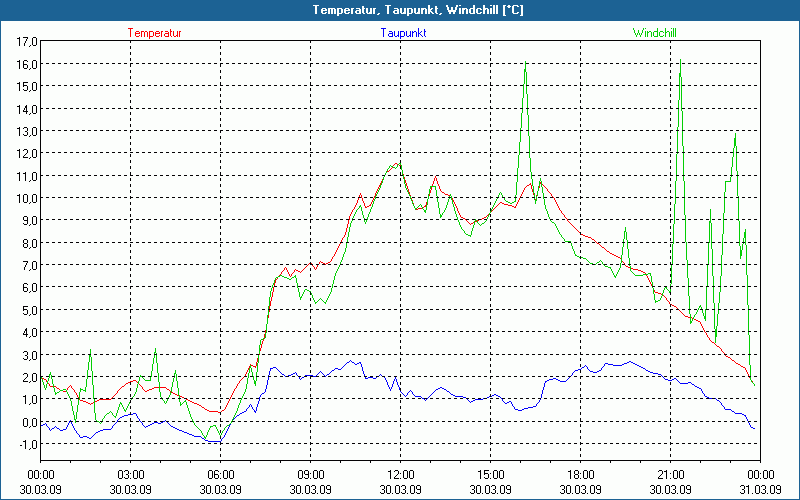Screen dimensions: 800x500
Task: Click the 09:00 time axis label
Action: (x=310, y=475)
